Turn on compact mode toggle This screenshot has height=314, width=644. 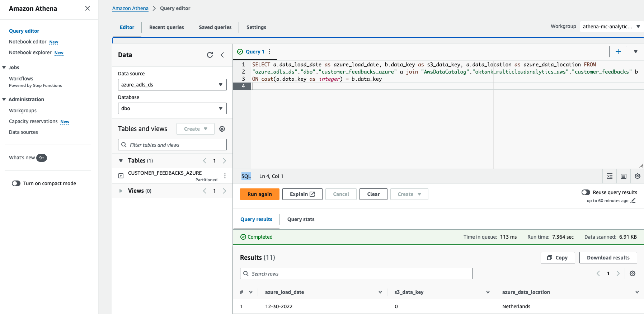16,183
